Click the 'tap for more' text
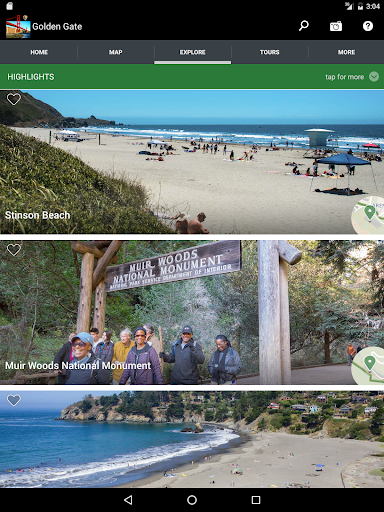Viewport: 384px width, 512px height. point(344,77)
